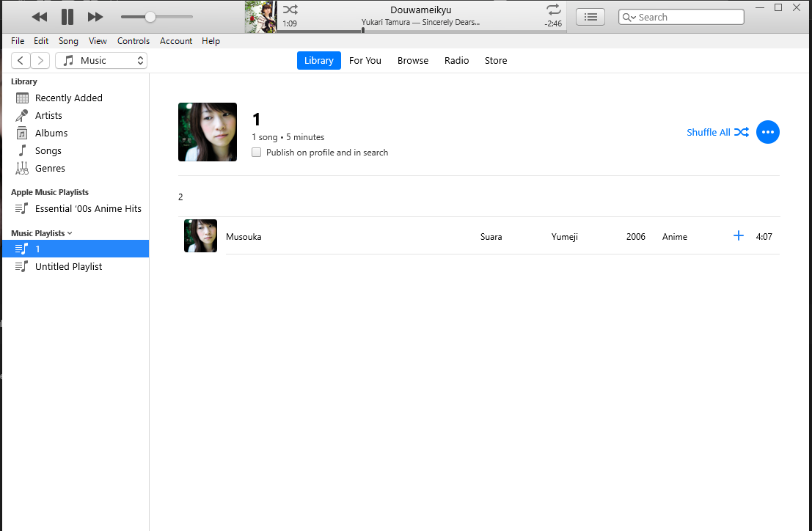Switch to the Library tab
Image resolution: width=812 pixels, height=531 pixels.
(x=319, y=61)
